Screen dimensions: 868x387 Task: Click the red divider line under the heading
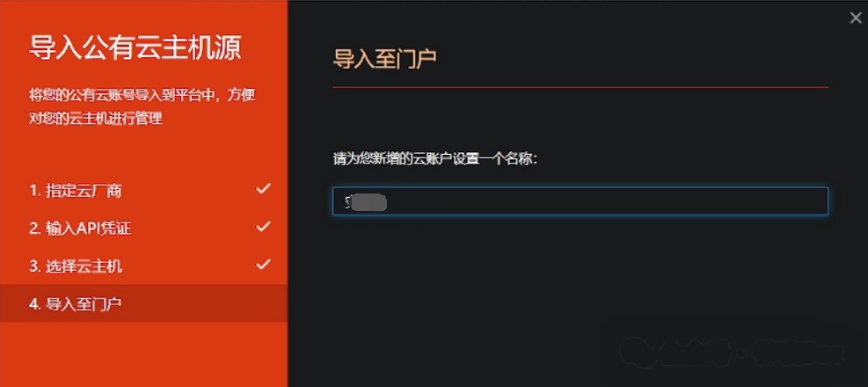[580, 87]
